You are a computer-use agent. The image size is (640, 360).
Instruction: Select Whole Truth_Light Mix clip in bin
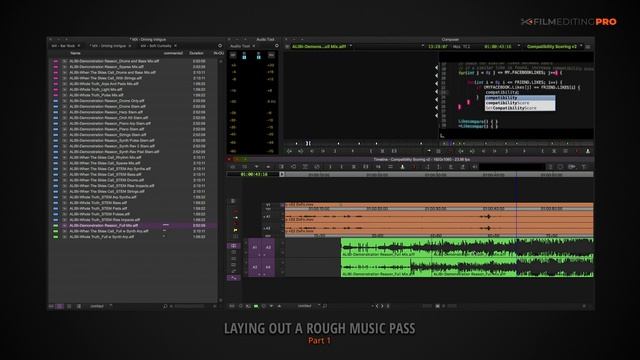[x=96, y=89]
